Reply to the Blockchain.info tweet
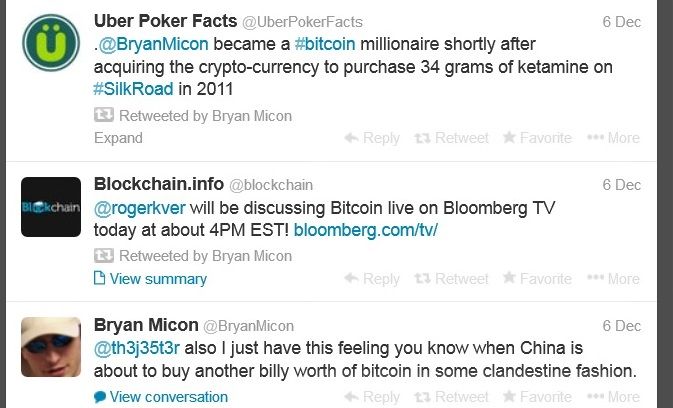The width and height of the screenshot is (673, 408). [372, 278]
